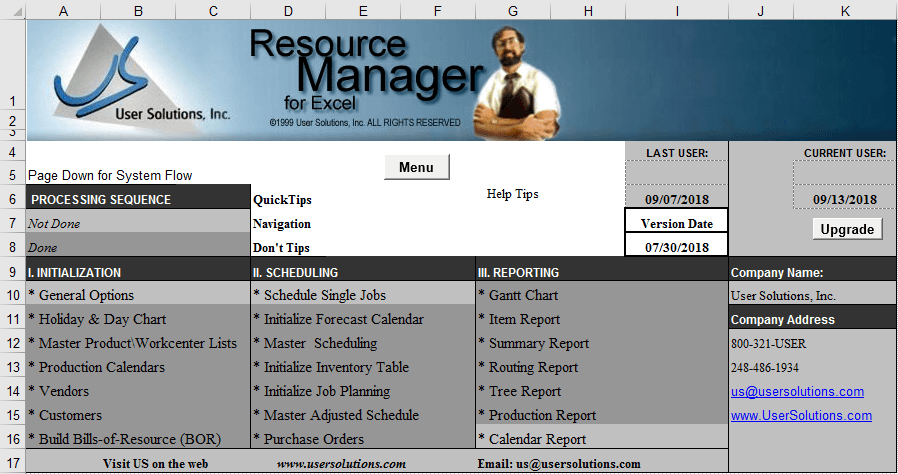Click the QuickTips label
Screen dimensions: 898x474
[282, 200]
